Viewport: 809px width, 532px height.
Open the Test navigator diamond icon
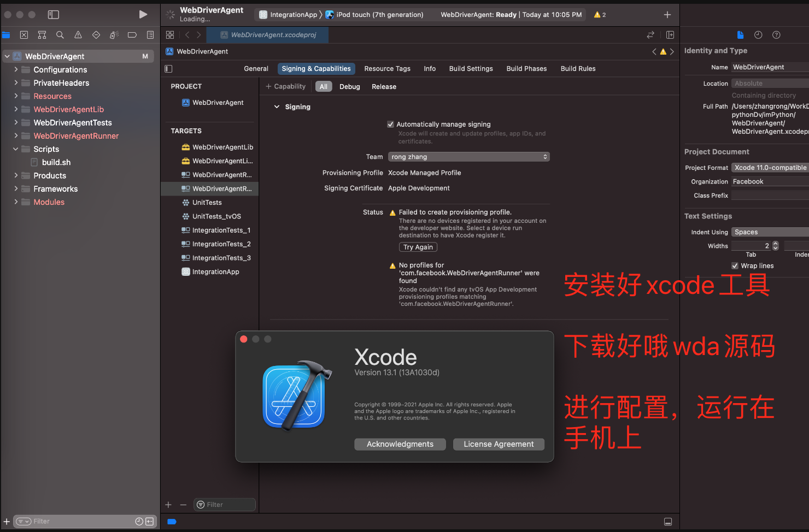[96, 35]
